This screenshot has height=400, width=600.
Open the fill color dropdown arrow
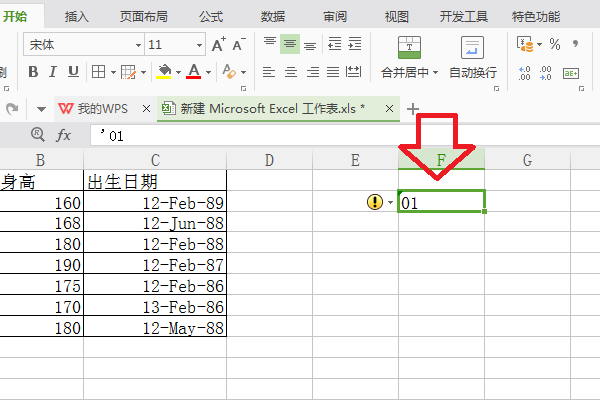pos(178,72)
